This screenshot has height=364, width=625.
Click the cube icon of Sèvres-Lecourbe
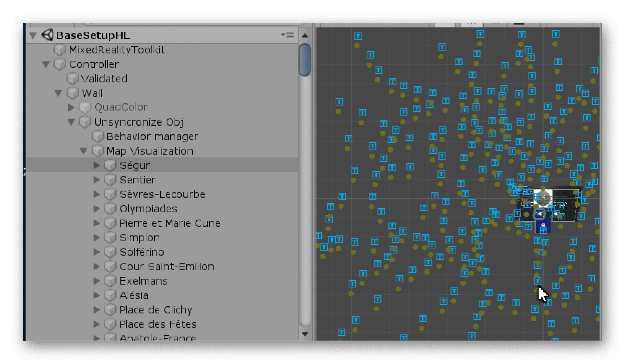pyautogui.click(x=110, y=194)
